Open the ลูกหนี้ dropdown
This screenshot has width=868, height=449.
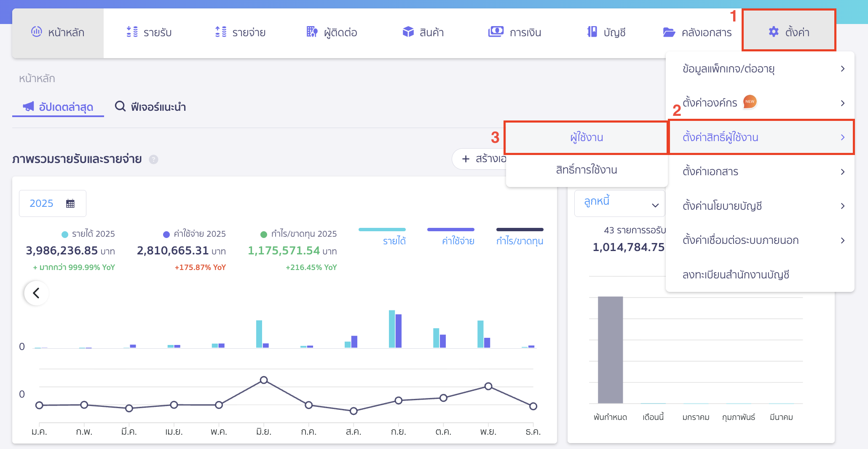click(x=619, y=203)
